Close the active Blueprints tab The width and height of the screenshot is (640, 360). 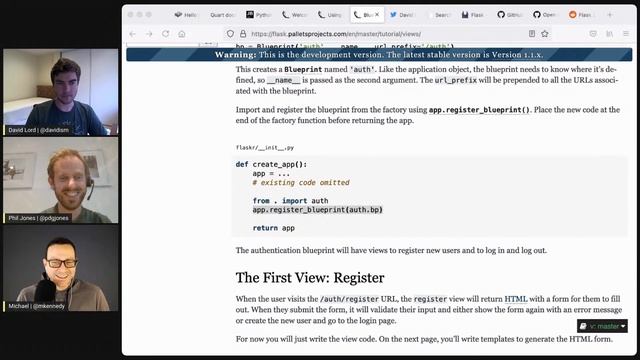(377, 15)
